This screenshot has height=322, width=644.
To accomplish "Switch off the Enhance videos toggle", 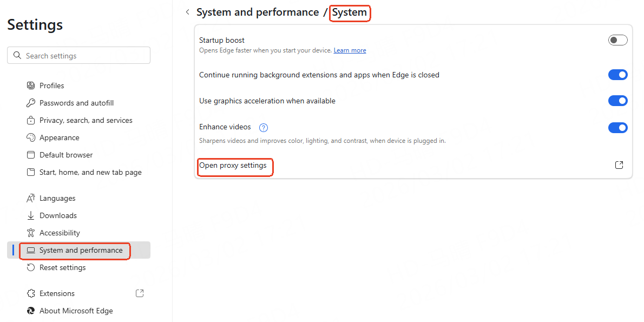I will coord(617,128).
